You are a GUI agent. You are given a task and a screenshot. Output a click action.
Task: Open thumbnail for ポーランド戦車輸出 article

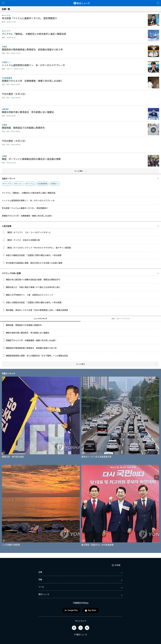point(153,161)
